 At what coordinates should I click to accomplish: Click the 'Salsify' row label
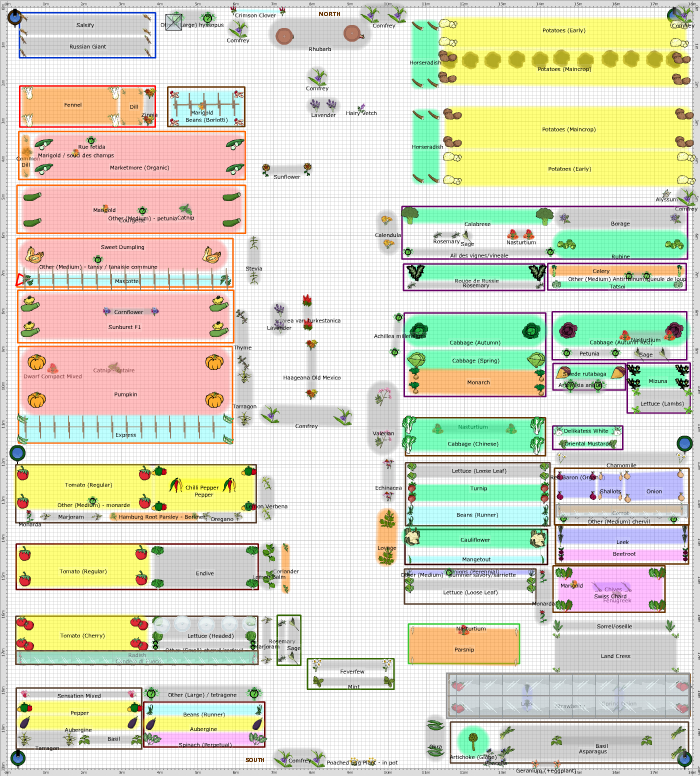[85, 25]
